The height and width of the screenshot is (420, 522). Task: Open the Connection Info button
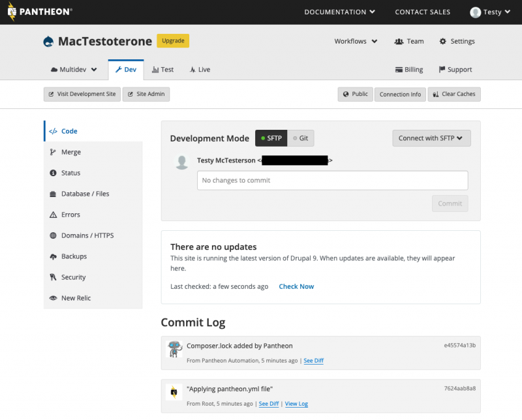[x=400, y=94]
